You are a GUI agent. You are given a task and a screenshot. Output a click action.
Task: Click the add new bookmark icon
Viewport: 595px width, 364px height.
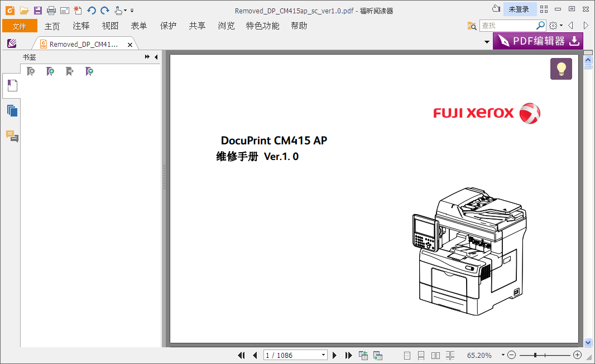point(50,71)
